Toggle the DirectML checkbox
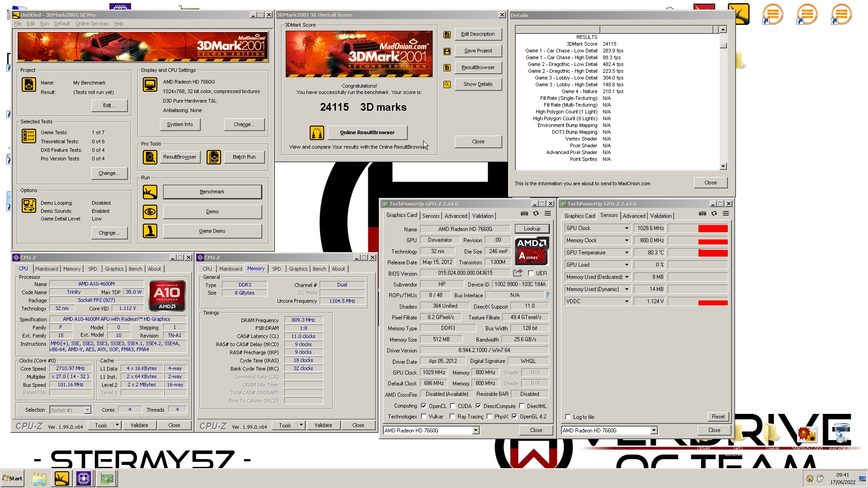 522,406
